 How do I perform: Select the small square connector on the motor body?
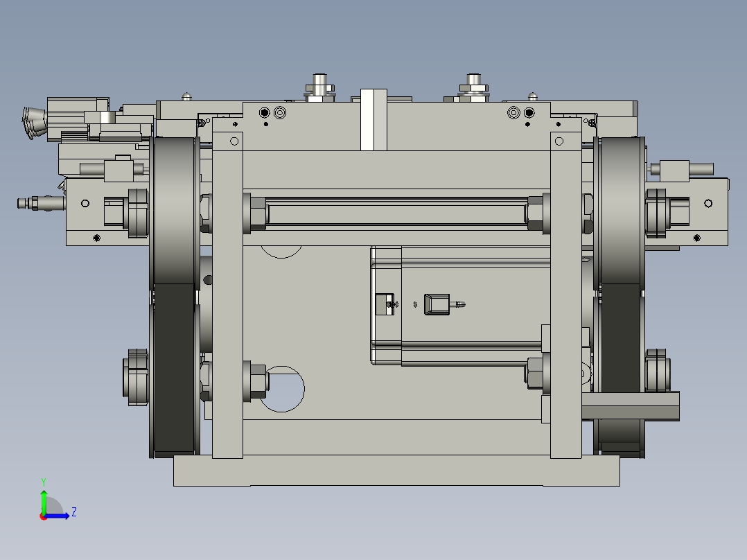(437, 304)
